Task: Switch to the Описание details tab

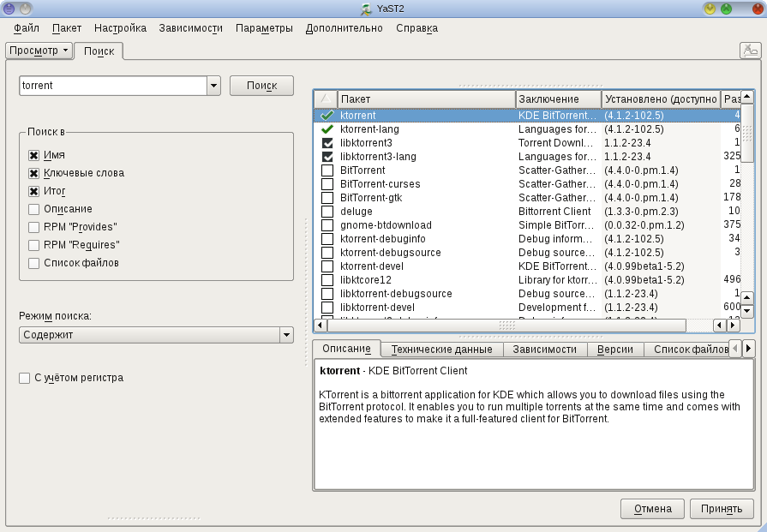Action: click(346, 349)
